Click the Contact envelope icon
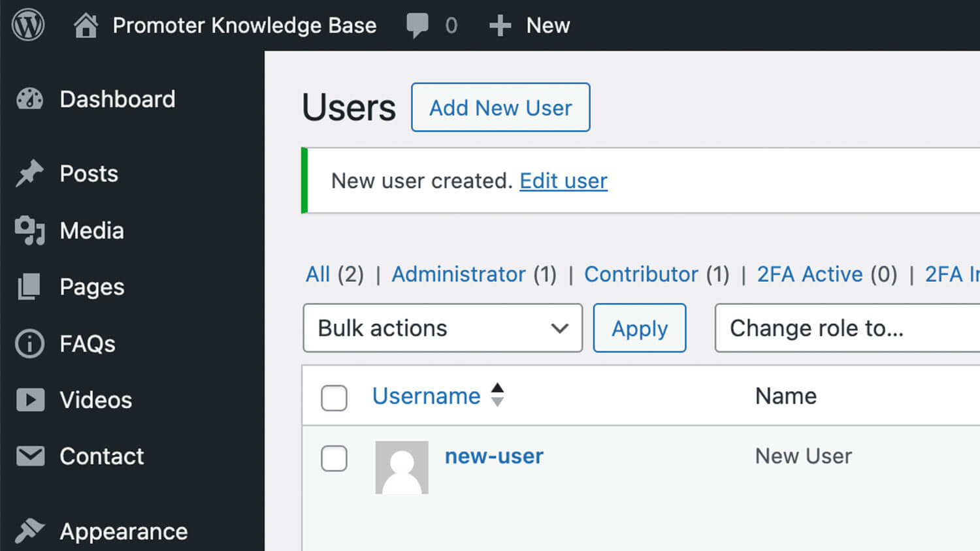 [30, 456]
